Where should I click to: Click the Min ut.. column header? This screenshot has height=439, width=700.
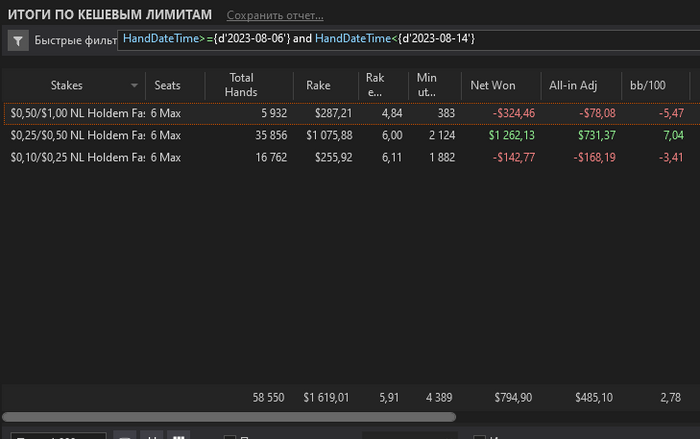426,84
